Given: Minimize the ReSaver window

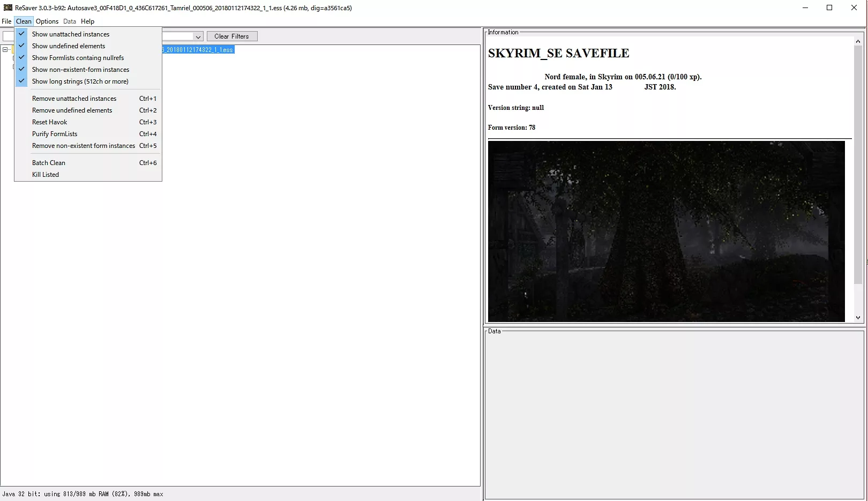Looking at the screenshot, I should (805, 8).
